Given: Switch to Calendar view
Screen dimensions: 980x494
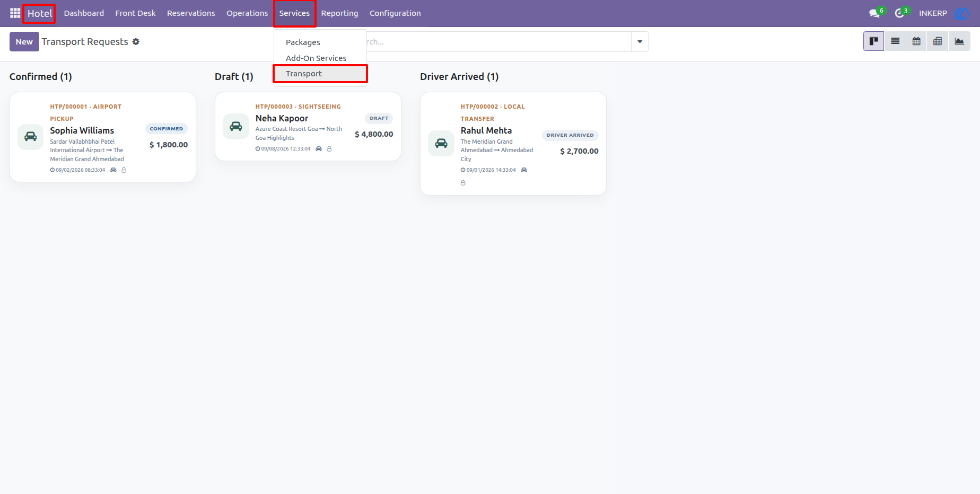Looking at the screenshot, I should point(916,41).
